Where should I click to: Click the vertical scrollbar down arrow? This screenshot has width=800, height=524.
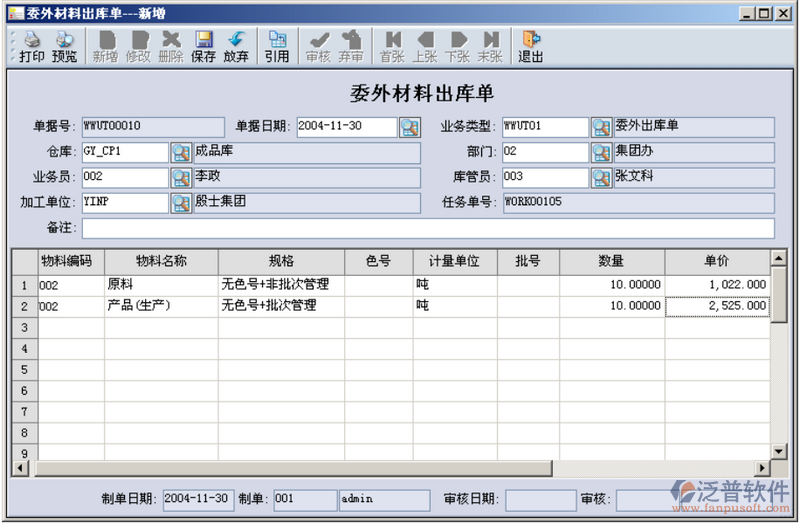779,453
